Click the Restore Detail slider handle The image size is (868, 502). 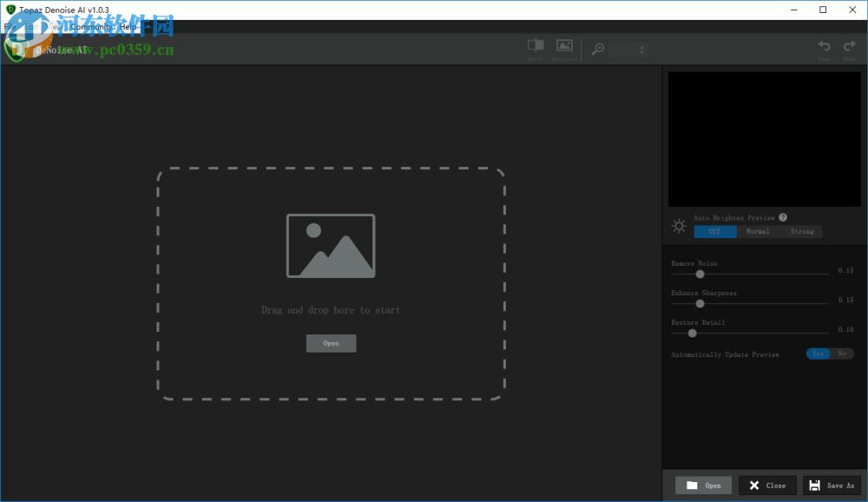[x=692, y=333]
